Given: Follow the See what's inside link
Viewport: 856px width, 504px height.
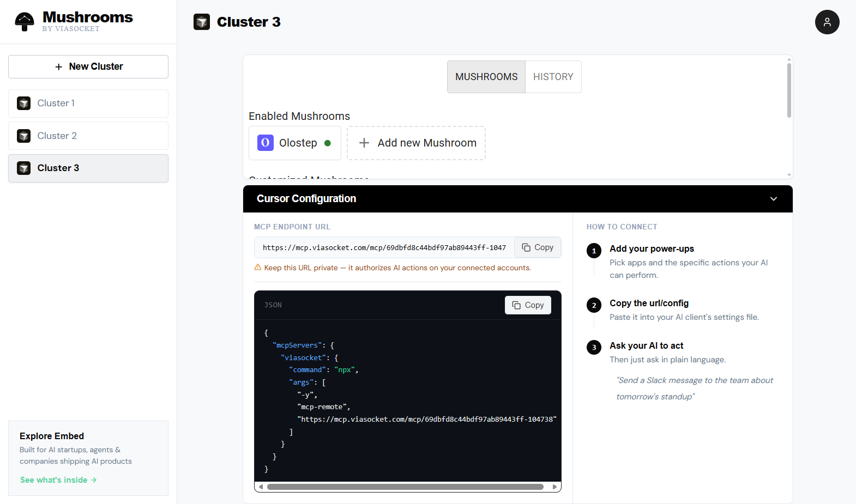Looking at the screenshot, I should tap(58, 480).
